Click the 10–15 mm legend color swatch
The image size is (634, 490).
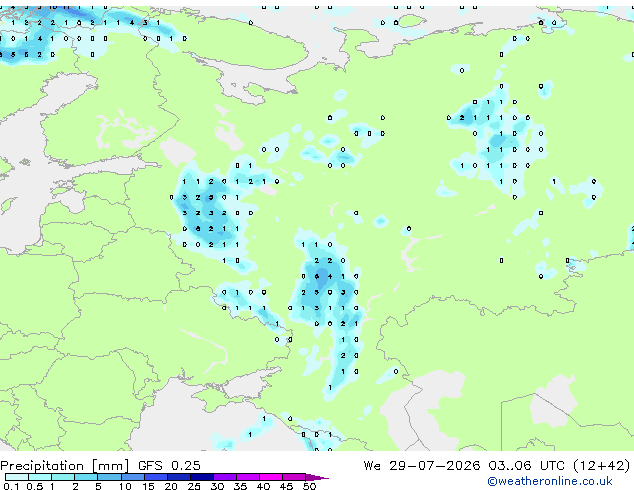[132, 477]
